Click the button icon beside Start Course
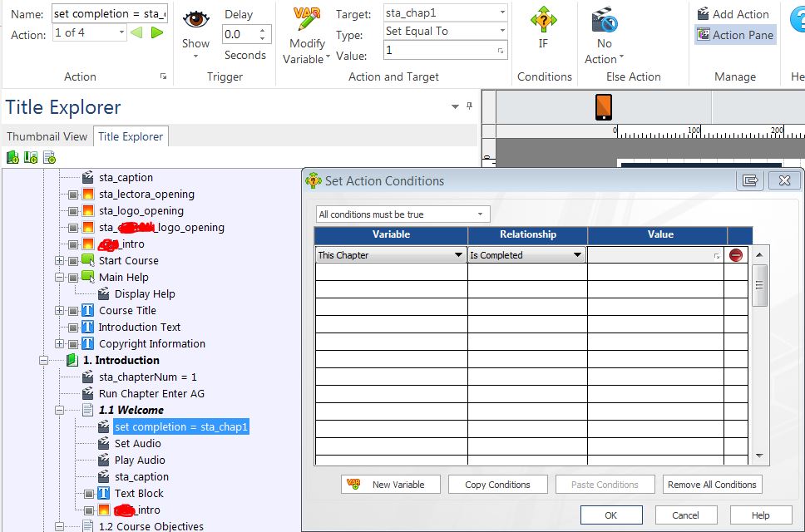 click(x=88, y=260)
